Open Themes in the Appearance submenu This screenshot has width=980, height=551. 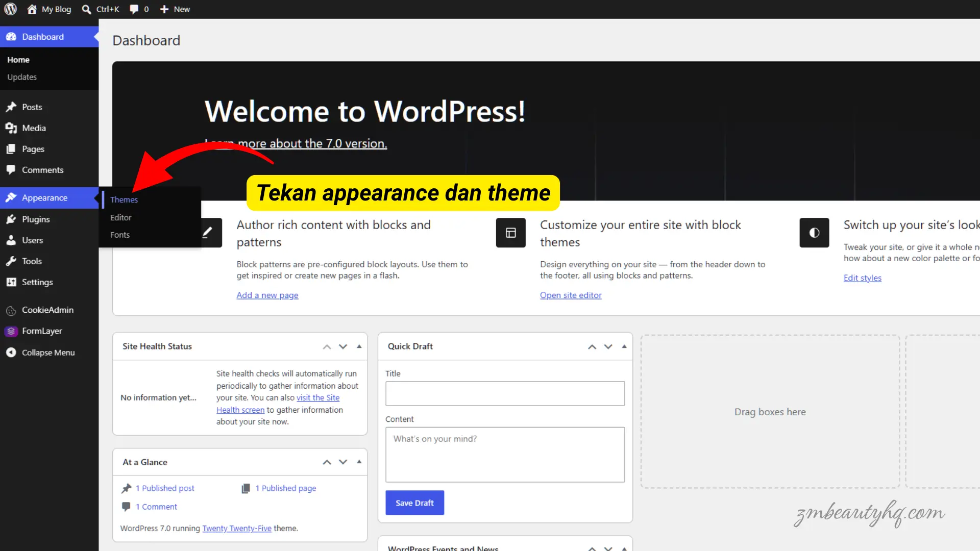124,199
